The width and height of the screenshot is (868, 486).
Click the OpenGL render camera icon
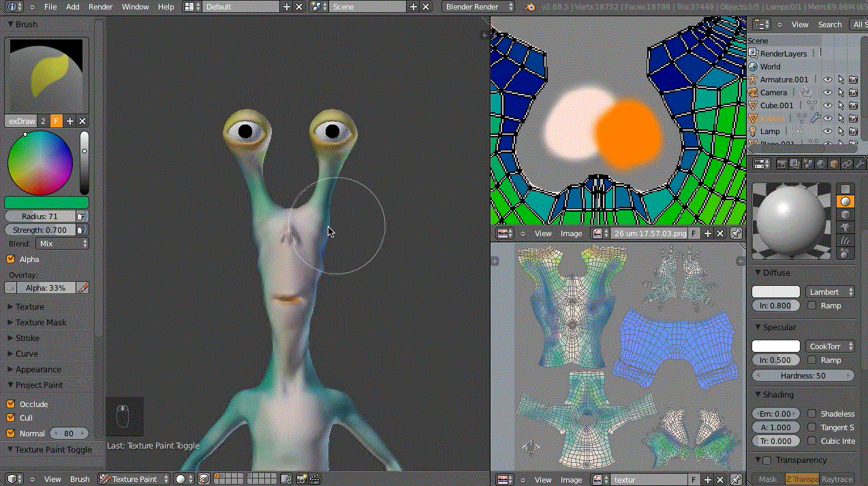[x=301, y=479]
